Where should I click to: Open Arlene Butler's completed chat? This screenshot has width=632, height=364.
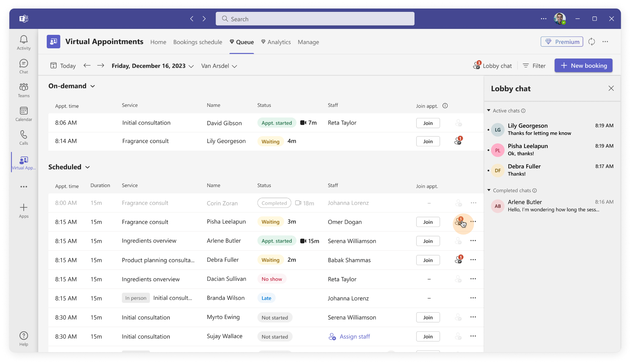tap(552, 206)
